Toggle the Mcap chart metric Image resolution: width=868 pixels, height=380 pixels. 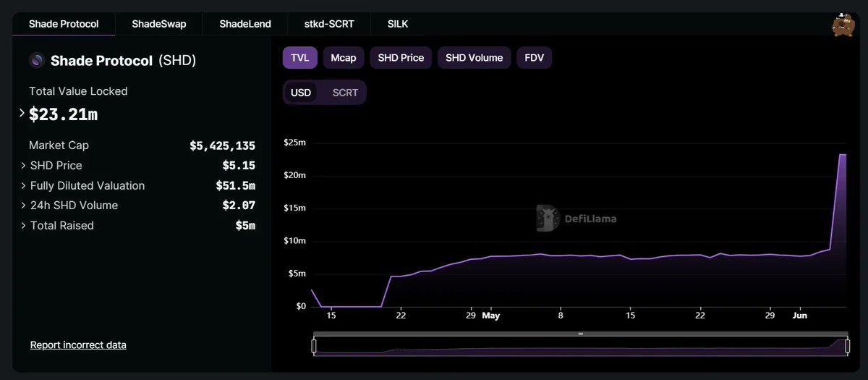pos(344,58)
